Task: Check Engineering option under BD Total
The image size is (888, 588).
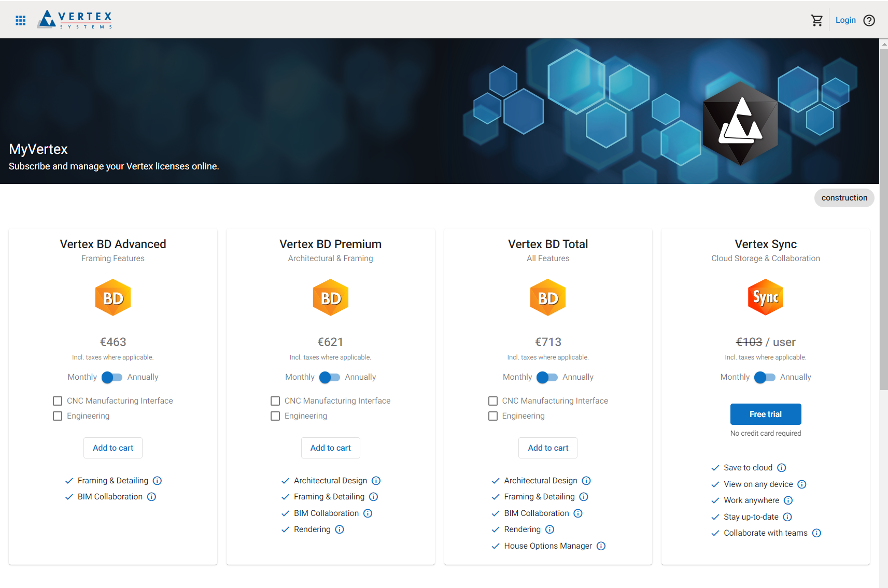Action: 493,416
